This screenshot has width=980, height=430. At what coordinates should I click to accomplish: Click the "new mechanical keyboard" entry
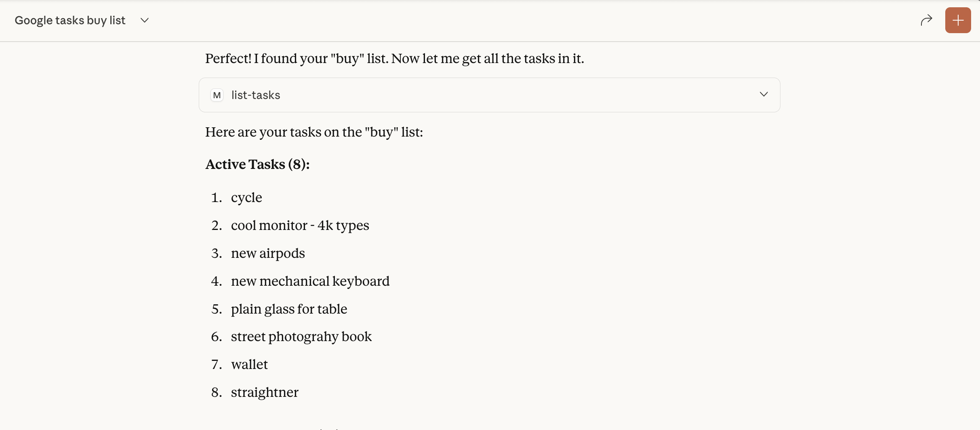[310, 281]
